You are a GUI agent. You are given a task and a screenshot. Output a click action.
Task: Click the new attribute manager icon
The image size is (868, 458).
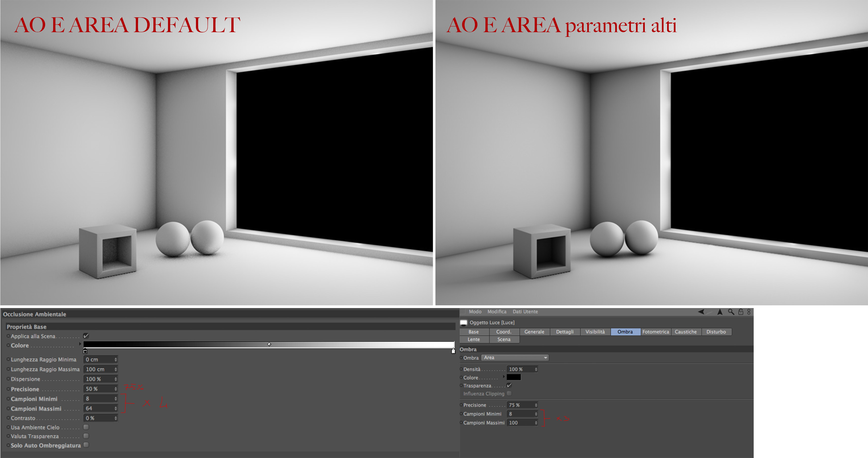(x=749, y=312)
